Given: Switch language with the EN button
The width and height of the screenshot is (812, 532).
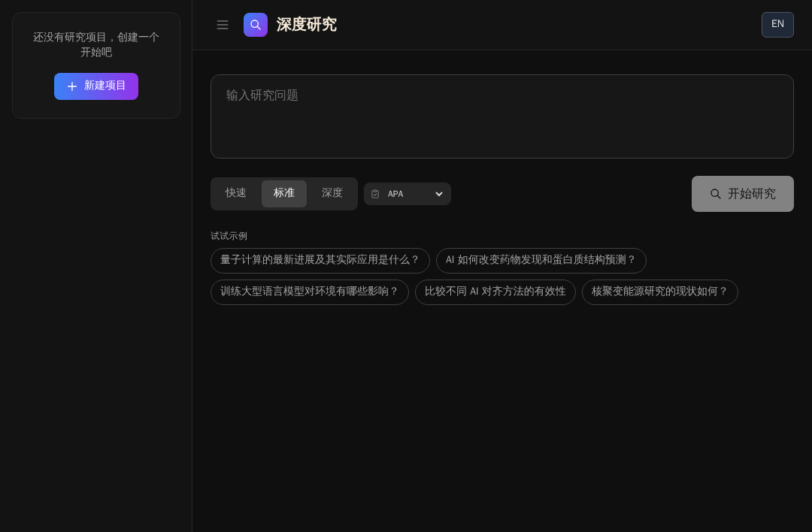Looking at the screenshot, I should click(777, 24).
